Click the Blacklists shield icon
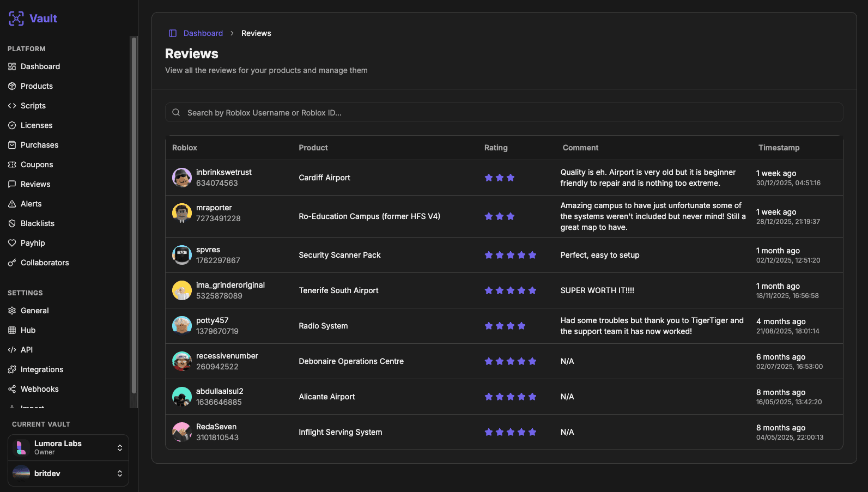This screenshot has height=492, width=868. 12,223
